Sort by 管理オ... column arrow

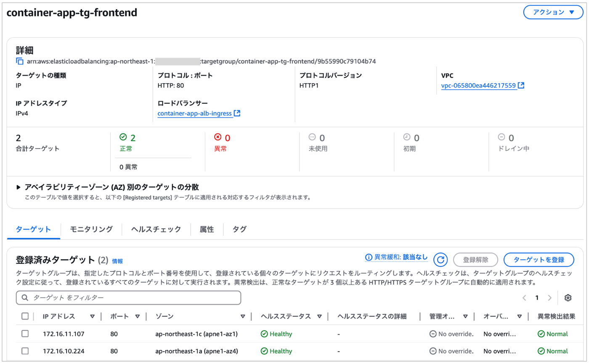(465, 317)
